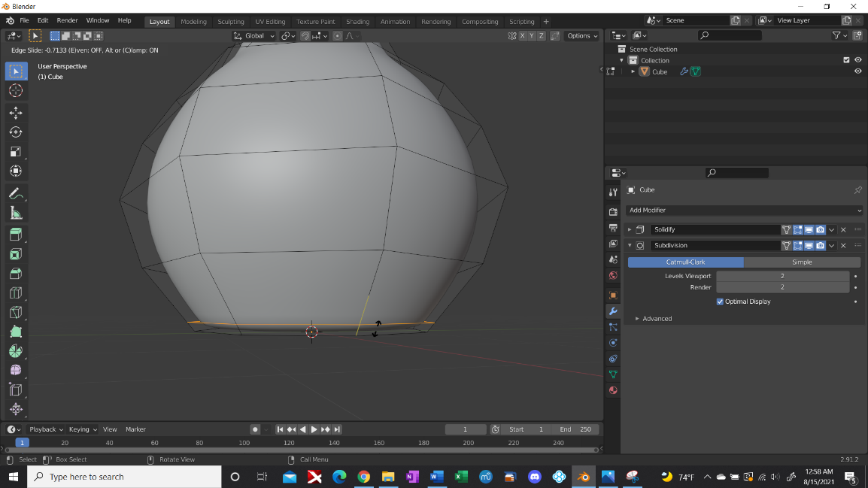The image size is (868, 488).
Task: Switch to the Sculpting workspace tab
Action: (230, 22)
